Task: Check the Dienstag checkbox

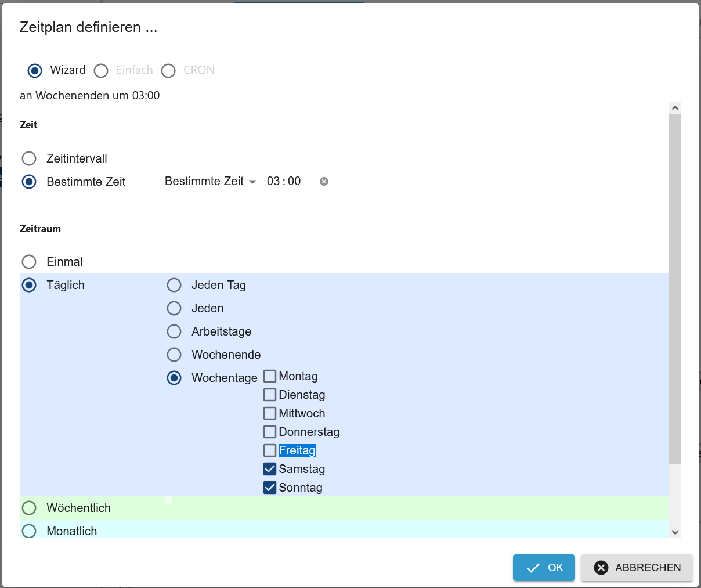Action: tap(270, 395)
